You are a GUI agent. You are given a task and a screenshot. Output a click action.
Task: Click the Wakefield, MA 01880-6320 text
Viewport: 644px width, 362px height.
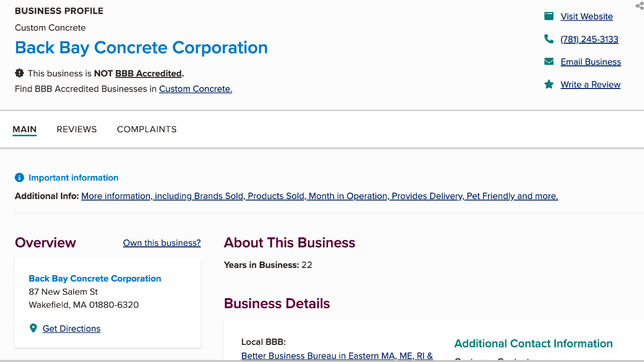[x=84, y=305]
